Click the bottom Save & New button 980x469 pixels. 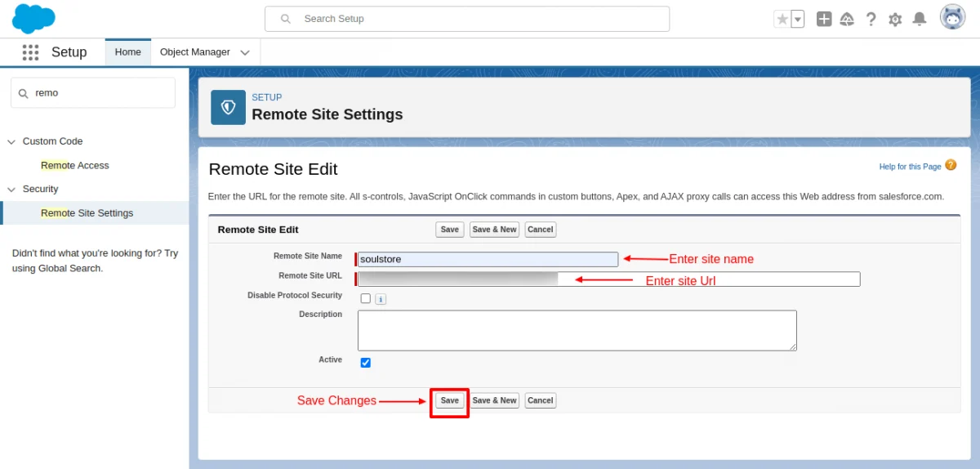click(495, 400)
